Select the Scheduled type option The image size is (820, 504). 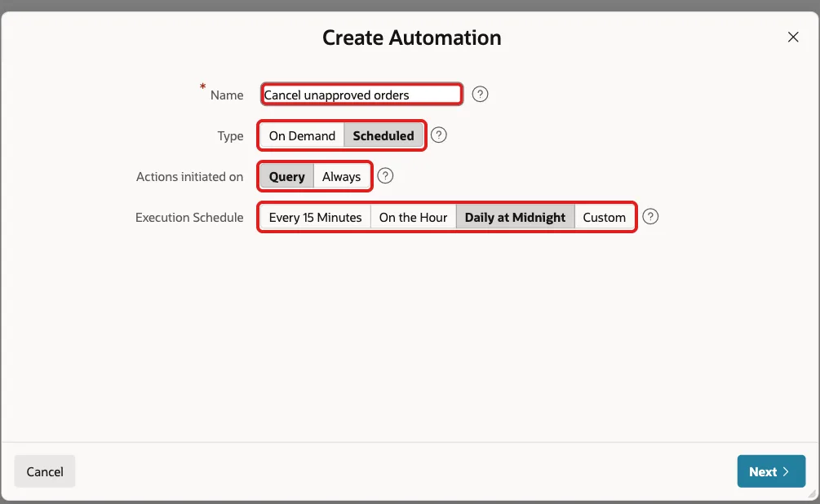pyautogui.click(x=383, y=135)
